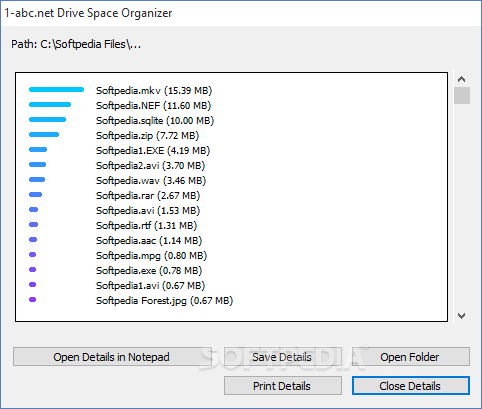Click the scrollbar up arrow
The image size is (482, 409).
click(x=461, y=79)
